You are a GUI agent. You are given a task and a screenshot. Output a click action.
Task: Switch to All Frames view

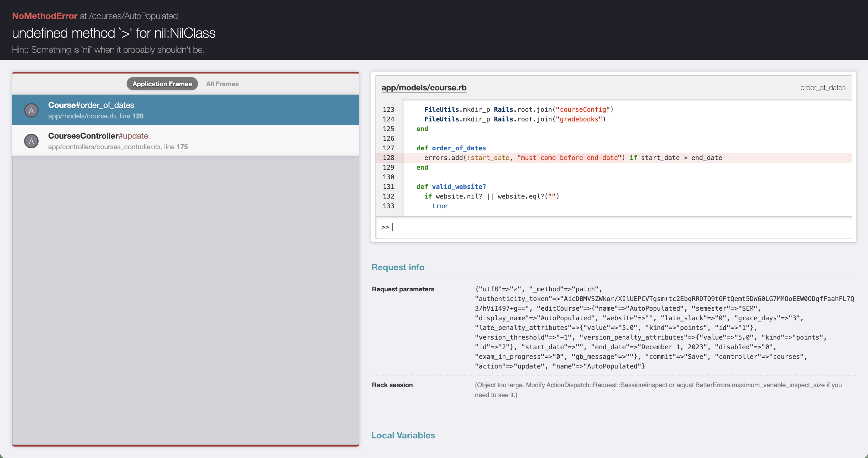[x=222, y=84]
